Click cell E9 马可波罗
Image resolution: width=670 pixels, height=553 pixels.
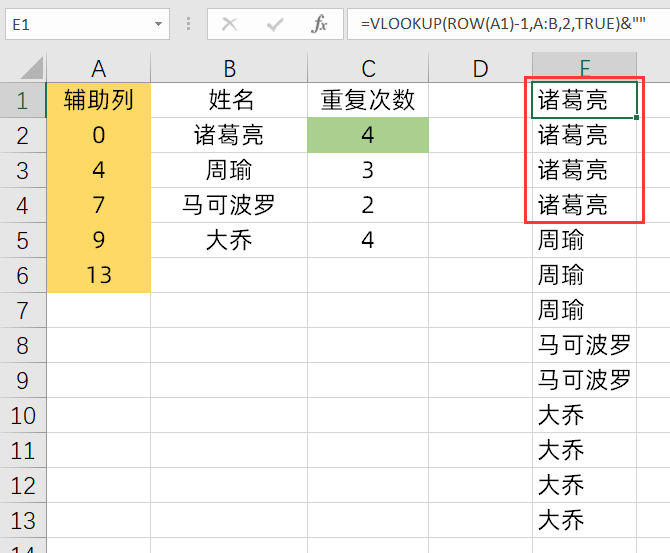[x=585, y=381]
